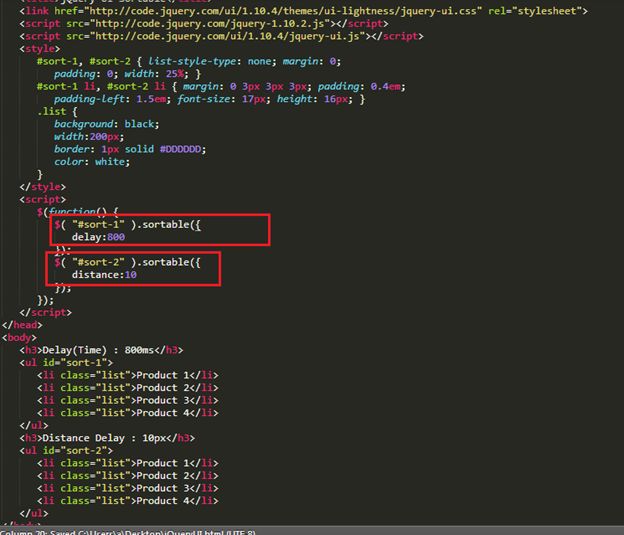This screenshot has height=535, width=624.
Task: Click the <ul id="sort-1"> line
Action: pos(66,363)
